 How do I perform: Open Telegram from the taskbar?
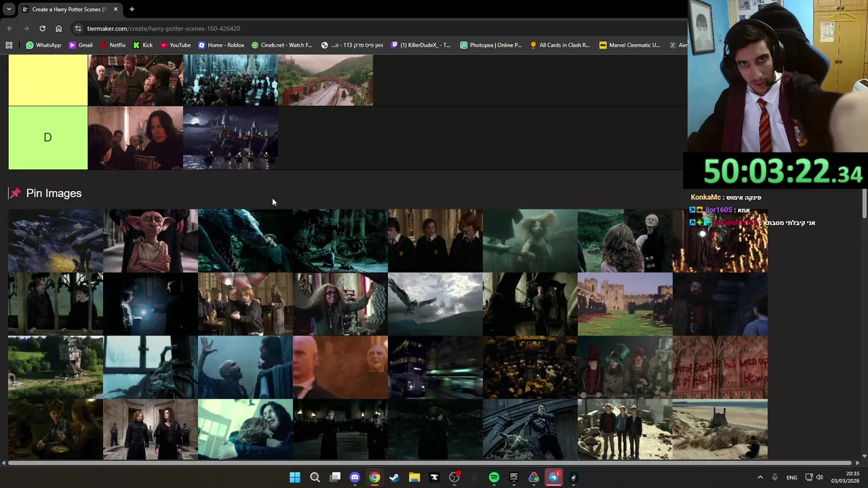pyautogui.click(x=553, y=477)
